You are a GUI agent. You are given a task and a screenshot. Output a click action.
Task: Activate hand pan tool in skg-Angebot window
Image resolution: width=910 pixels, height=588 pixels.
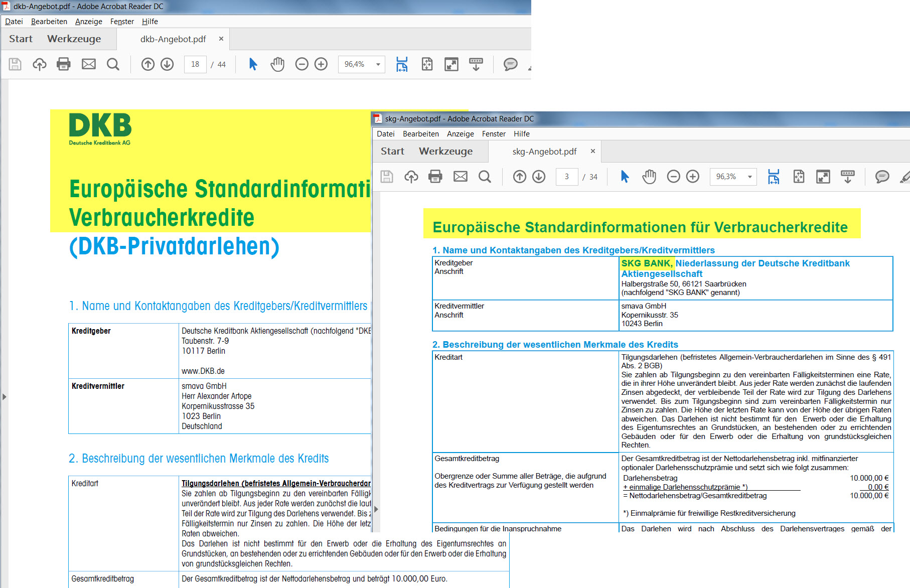click(649, 177)
